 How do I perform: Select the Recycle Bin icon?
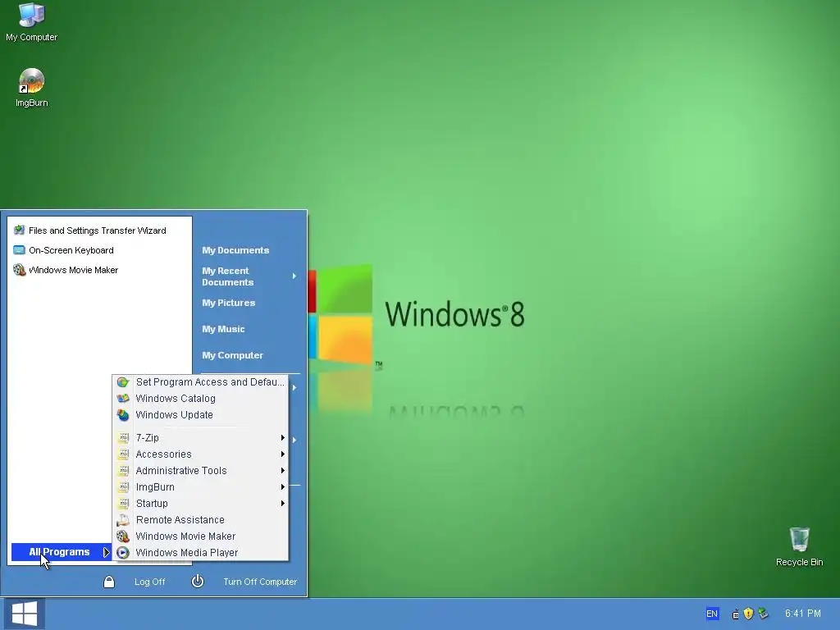click(x=799, y=539)
